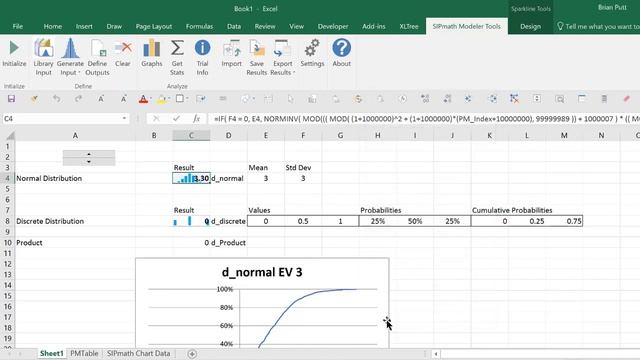Screen dimensions: 640x360
Task: Click the Insert Function fx icon
Action: click(196, 119)
